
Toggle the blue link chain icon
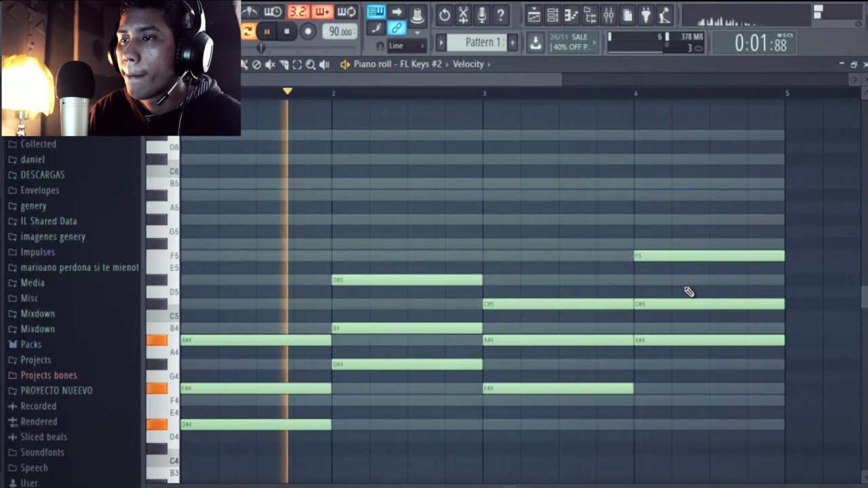[x=397, y=28]
